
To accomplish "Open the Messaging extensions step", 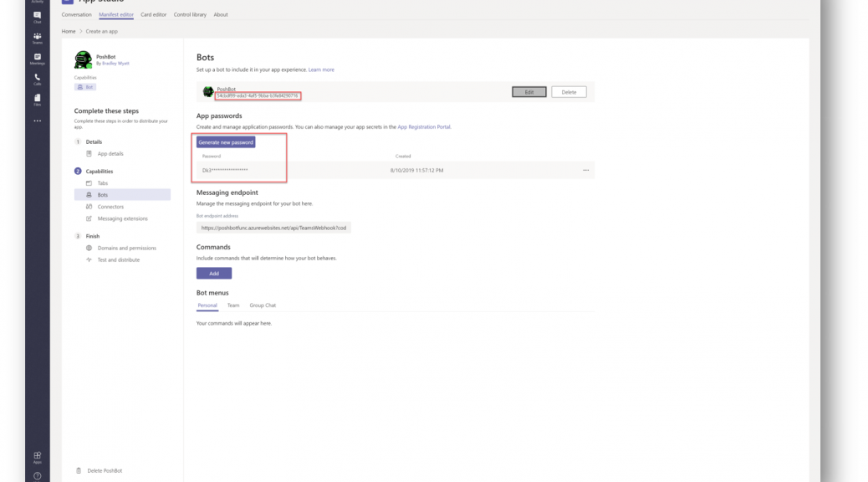I will coord(122,218).
